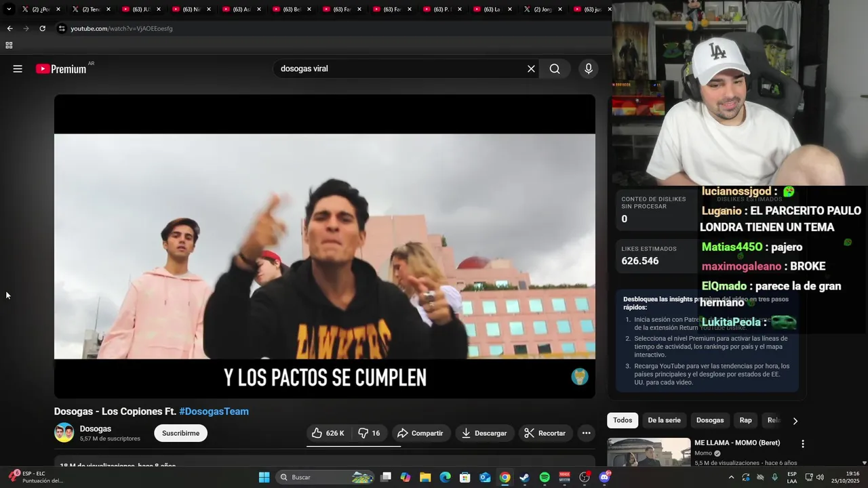This screenshot has width=868, height=488.
Task: Open the ESP LAA language switcher
Action: click(792, 477)
